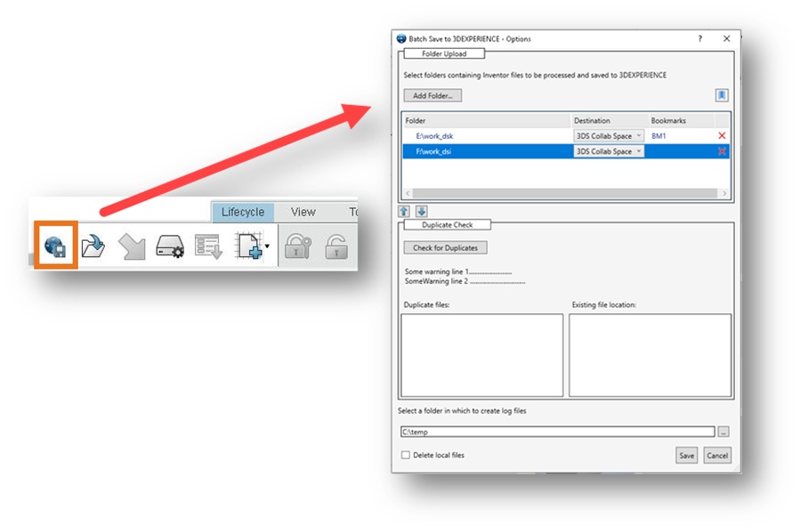
Task: Click the lock with key icon
Action: [x=298, y=246]
